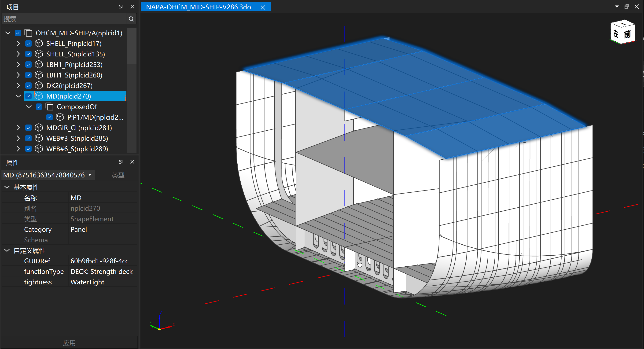Select the NAPA-OHCM_MID-SHIP-V286.3do document tab

tap(201, 7)
